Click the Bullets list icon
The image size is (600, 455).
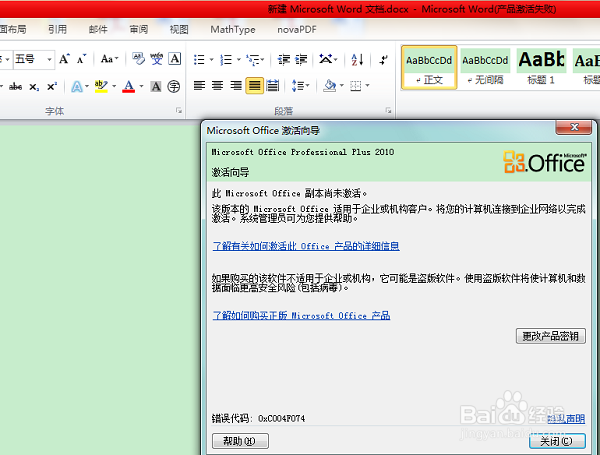pyautogui.click(x=199, y=60)
